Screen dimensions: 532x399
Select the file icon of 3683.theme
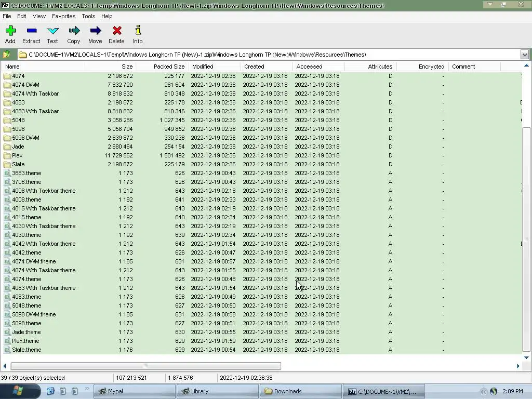click(x=7, y=173)
